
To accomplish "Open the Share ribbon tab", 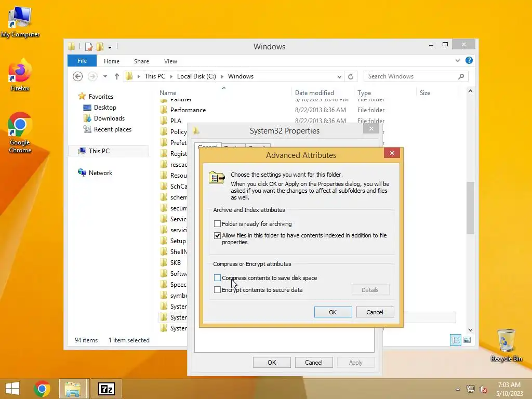I will [141, 61].
